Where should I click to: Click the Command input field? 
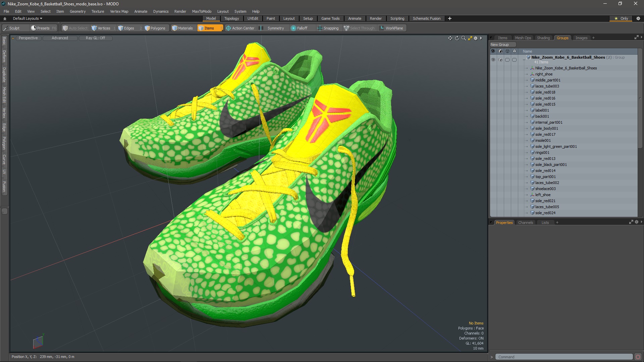point(565,357)
